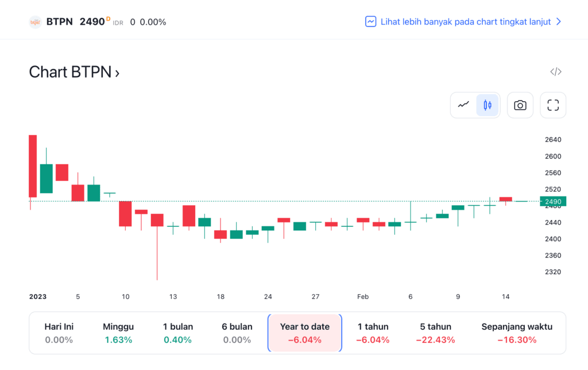588x370 pixels.
Task: Select the Minggu time range
Action: tap(118, 333)
